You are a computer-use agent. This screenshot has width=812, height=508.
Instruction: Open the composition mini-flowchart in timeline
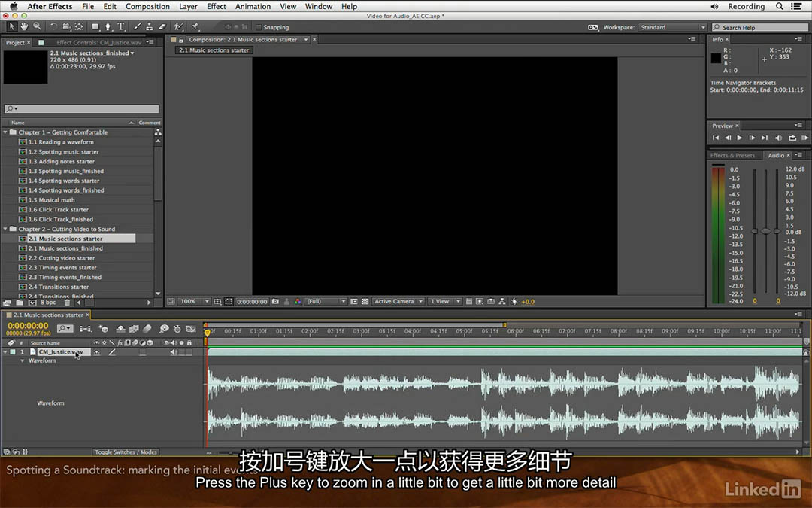click(86, 329)
